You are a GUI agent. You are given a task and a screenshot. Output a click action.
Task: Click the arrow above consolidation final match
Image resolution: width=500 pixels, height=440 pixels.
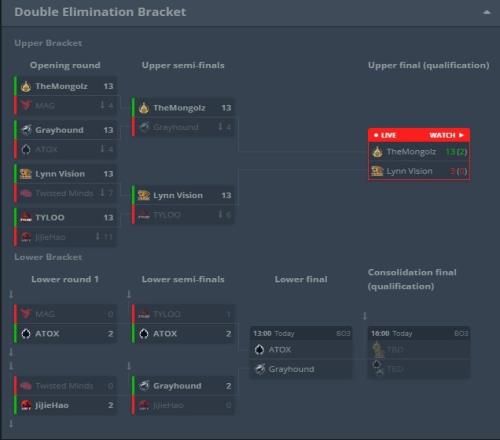point(365,316)
